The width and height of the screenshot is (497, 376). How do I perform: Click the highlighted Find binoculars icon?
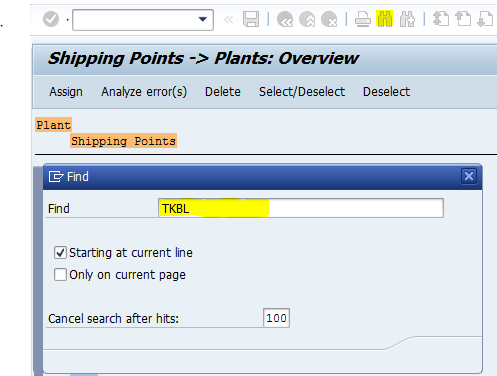click(x=385, y=19)
